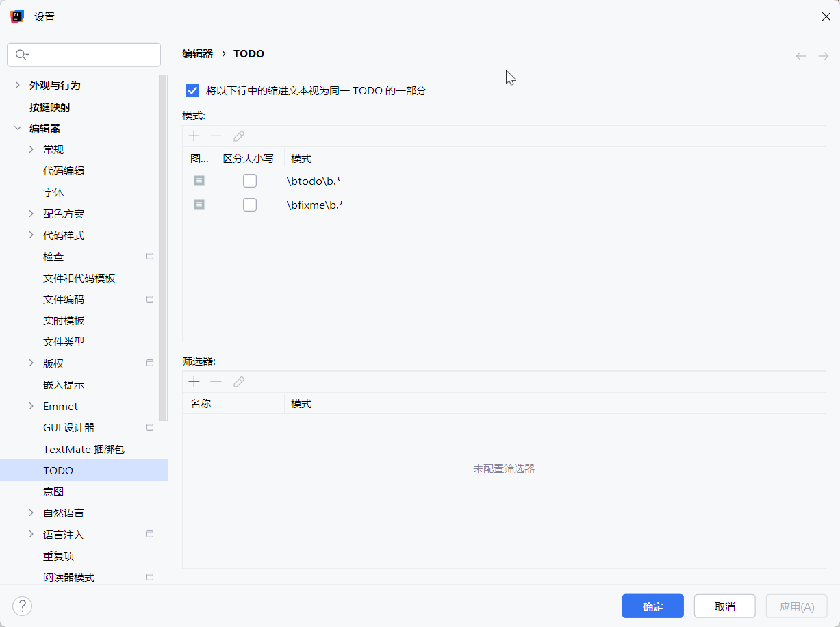Enable case sensitivity for \bfixme\b.* pattern
Viewport: 840px width, 627px height.
(x=250, y=205)
